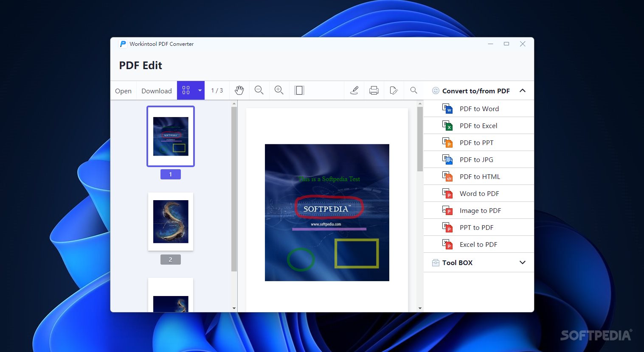Select the page 2 thumbnail
644x352 pixels.
pyautogui.click(x=171, y=221)
